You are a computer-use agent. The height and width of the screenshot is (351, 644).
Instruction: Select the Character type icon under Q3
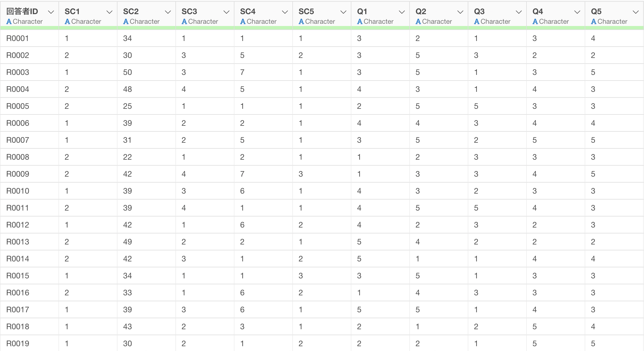[x=477, y=21]
